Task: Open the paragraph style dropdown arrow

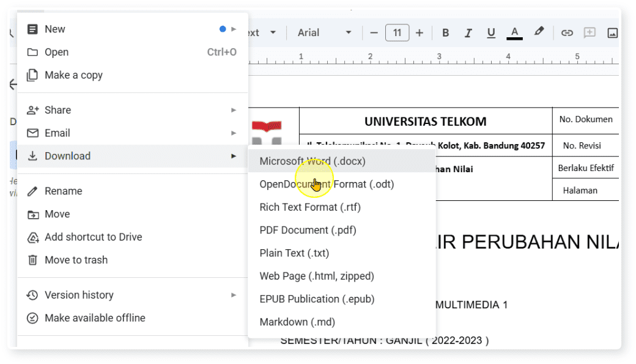Action: click(273, 32)
